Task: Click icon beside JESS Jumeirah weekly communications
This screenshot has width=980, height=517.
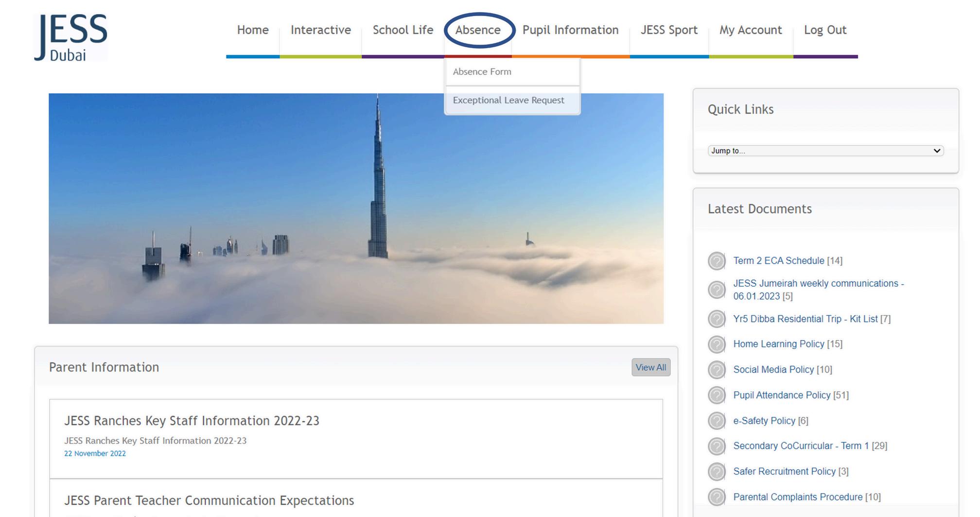Action: coord(717,290)
